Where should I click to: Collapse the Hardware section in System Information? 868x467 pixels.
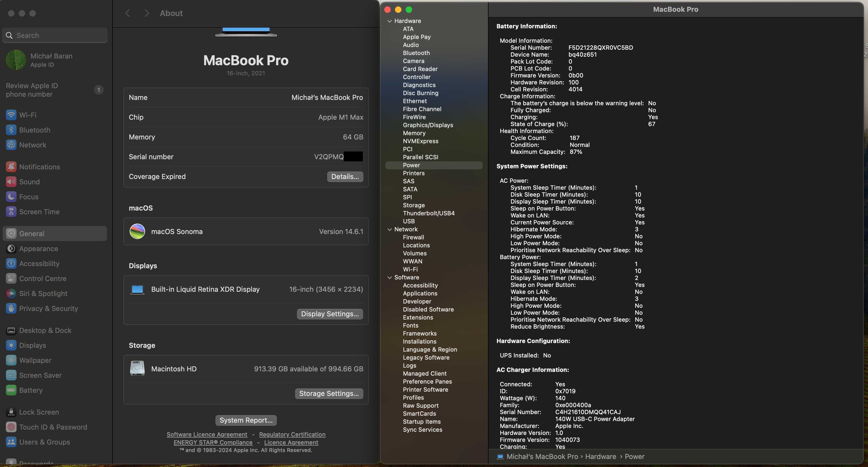point(390,21)
